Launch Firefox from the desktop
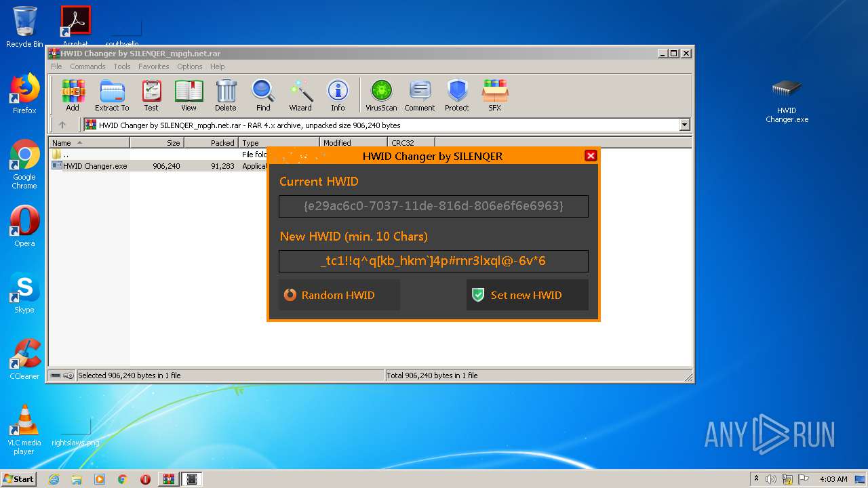Image resolution: width=868 pixels, height=488 pixels. (24, 94)
